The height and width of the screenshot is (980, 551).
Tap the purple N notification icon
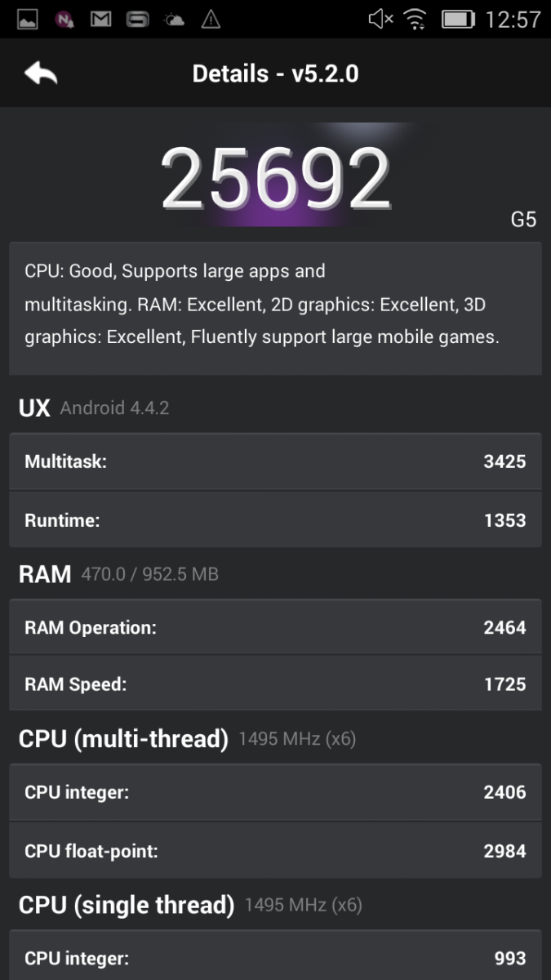click(64, 19)
